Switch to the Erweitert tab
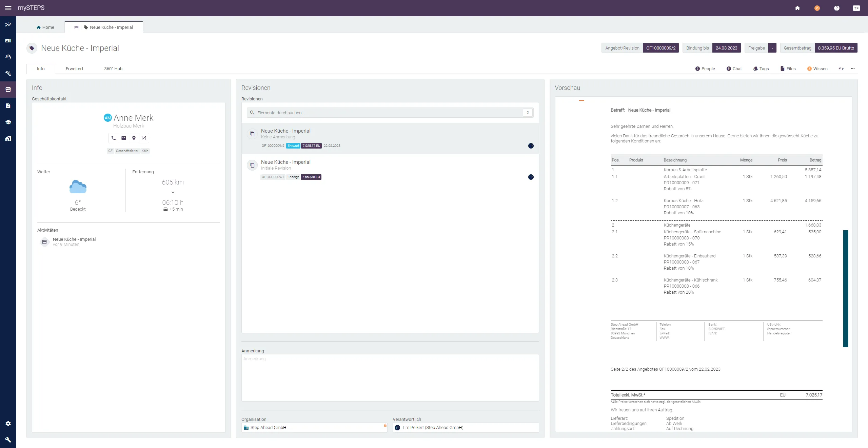 pos(74,69)
